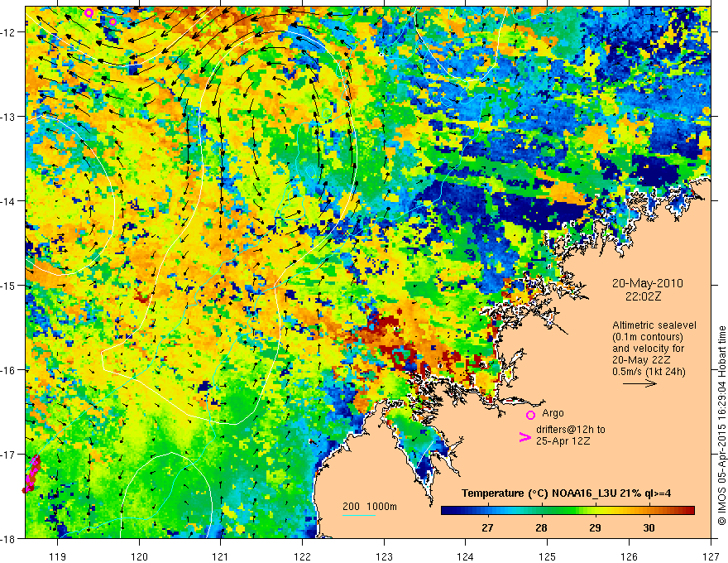Click the '28' color bar tick label
Screen dimensions: 728x563
541,527
